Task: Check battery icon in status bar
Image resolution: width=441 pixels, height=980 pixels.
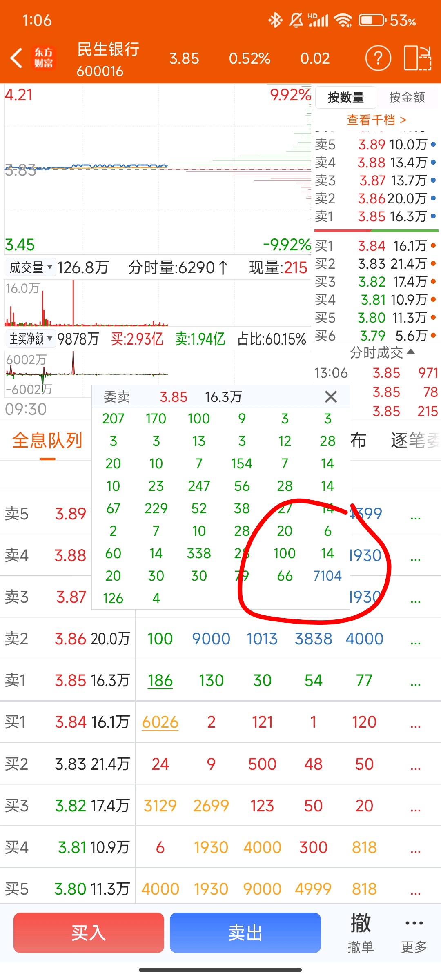Action: pos(372,20)
